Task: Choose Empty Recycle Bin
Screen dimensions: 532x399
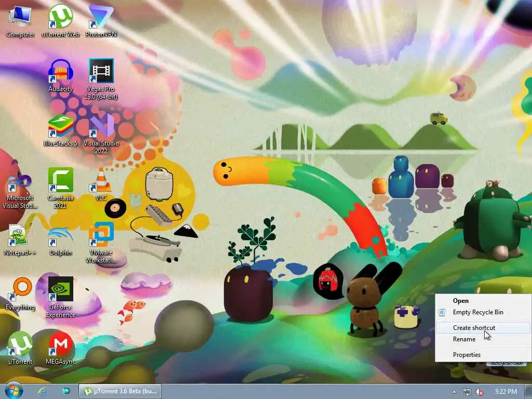Action: 483,312
